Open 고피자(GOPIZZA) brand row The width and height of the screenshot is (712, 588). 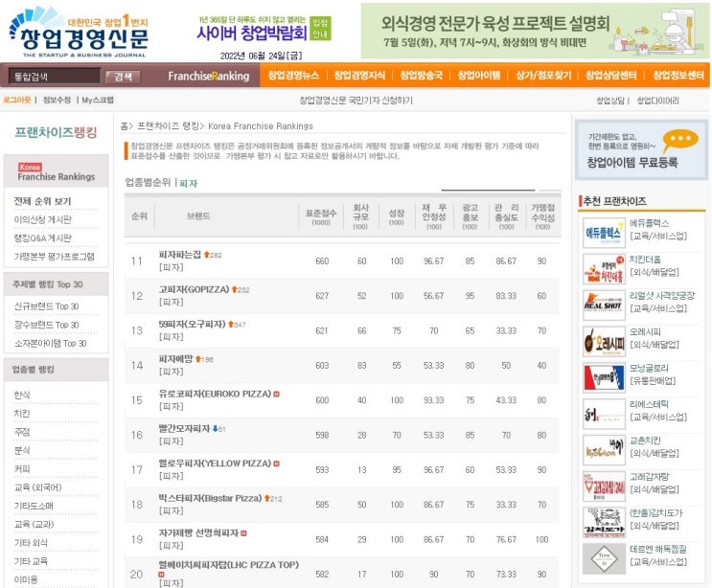(x=342, y=296)
